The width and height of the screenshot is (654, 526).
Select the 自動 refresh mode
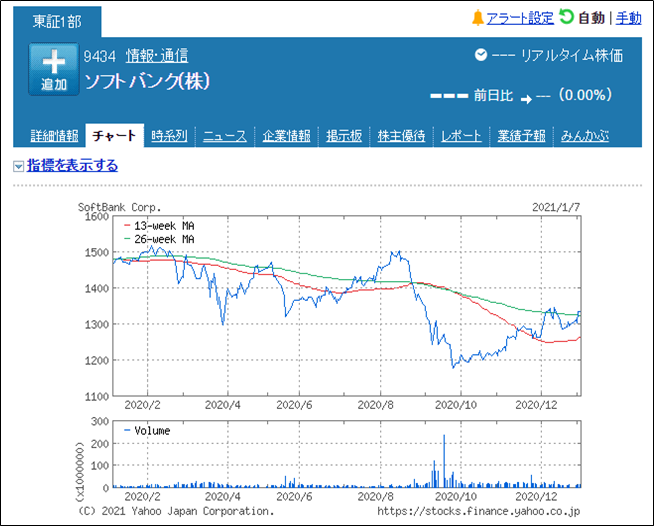point(591,18)
